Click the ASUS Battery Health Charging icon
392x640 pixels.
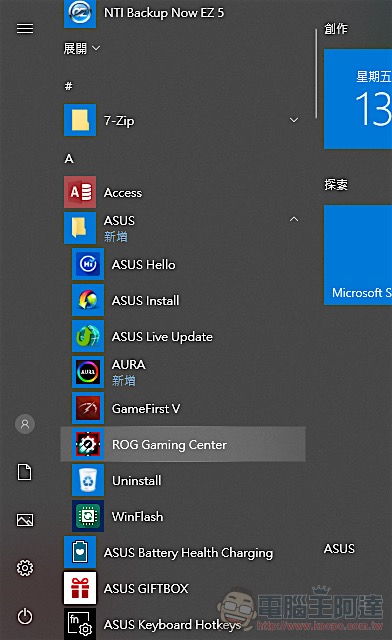point(80,552)
